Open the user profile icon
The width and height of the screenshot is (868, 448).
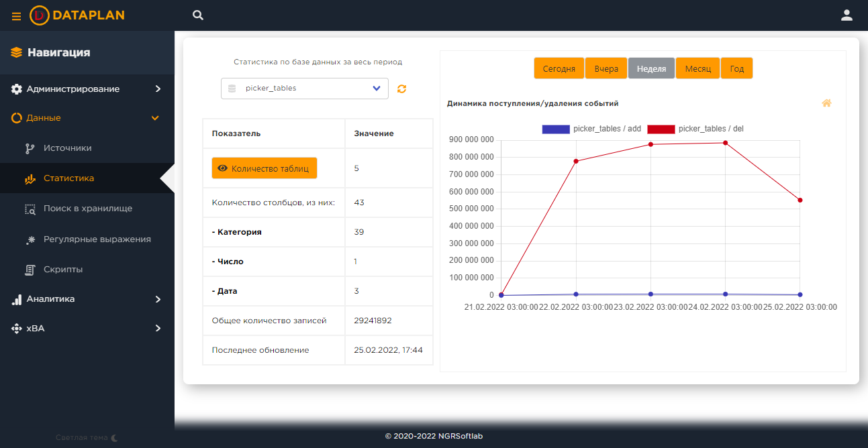[847, 15]
